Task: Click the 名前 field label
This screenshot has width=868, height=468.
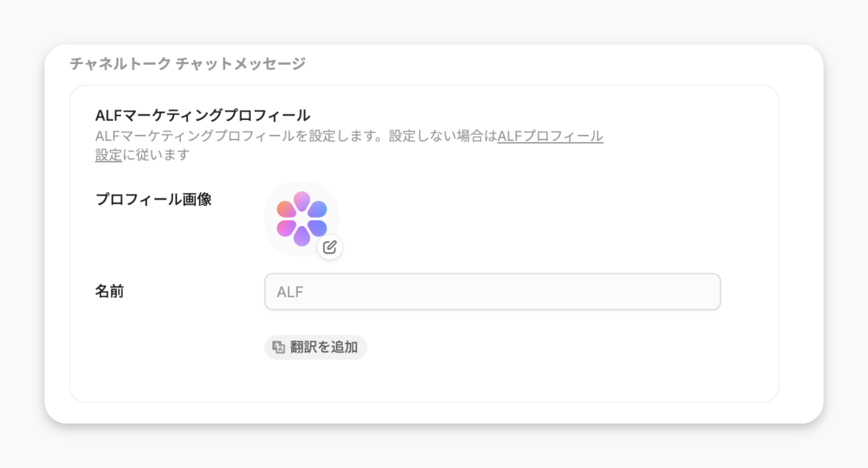Action: pos(110,291)
